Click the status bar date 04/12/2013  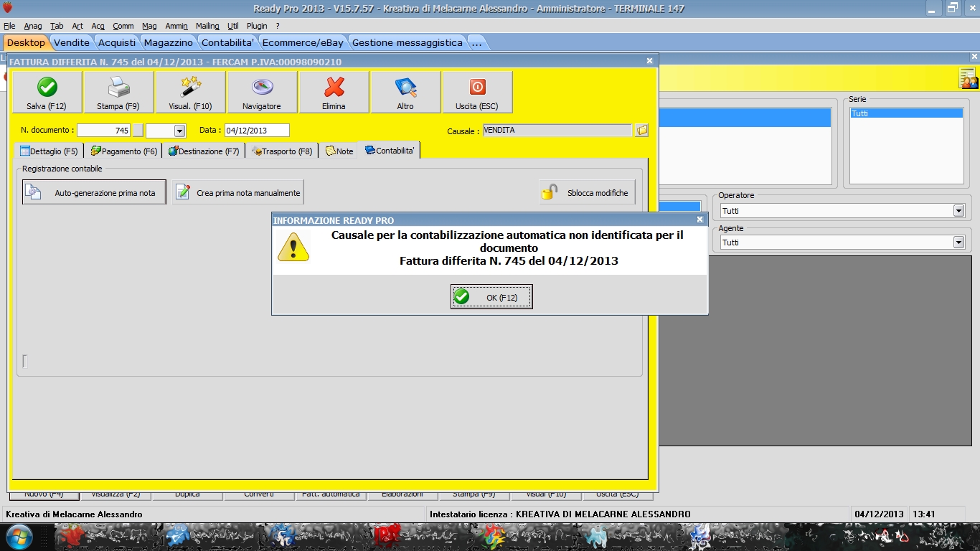880,514
